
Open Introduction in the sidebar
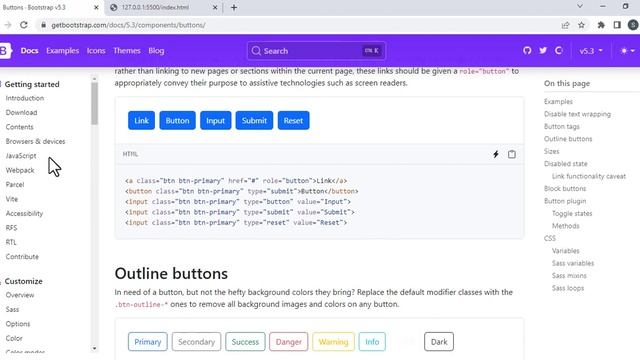point(24,98)
